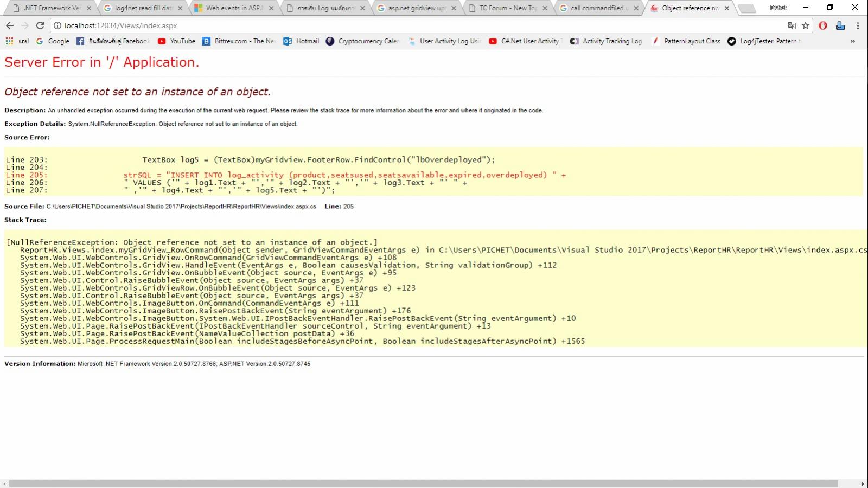Open the red Opera extension icon
Image resolution: width=868 pixels, height=488 pixels.
click(x=824, y=25)
